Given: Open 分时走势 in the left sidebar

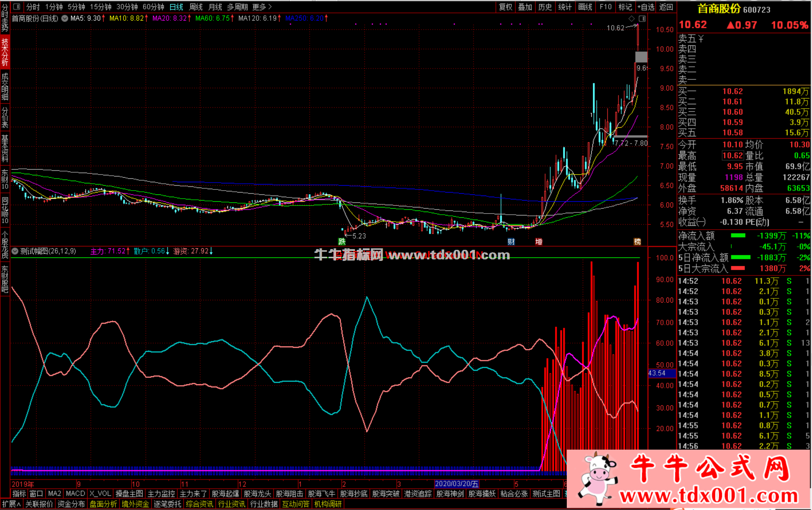Looking at the screenshot, I should [x=5, y=18].
